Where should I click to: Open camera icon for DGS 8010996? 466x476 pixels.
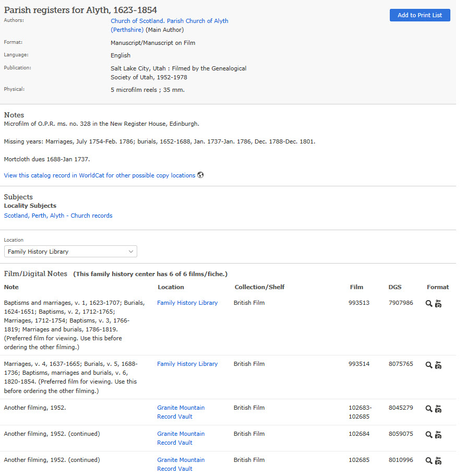[x=438, y=461]
